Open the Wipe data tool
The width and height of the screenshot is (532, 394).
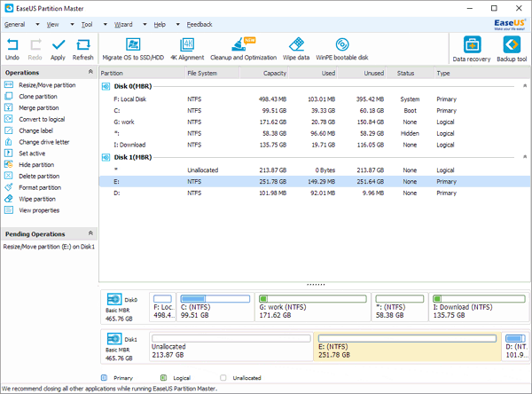point(296,49)
